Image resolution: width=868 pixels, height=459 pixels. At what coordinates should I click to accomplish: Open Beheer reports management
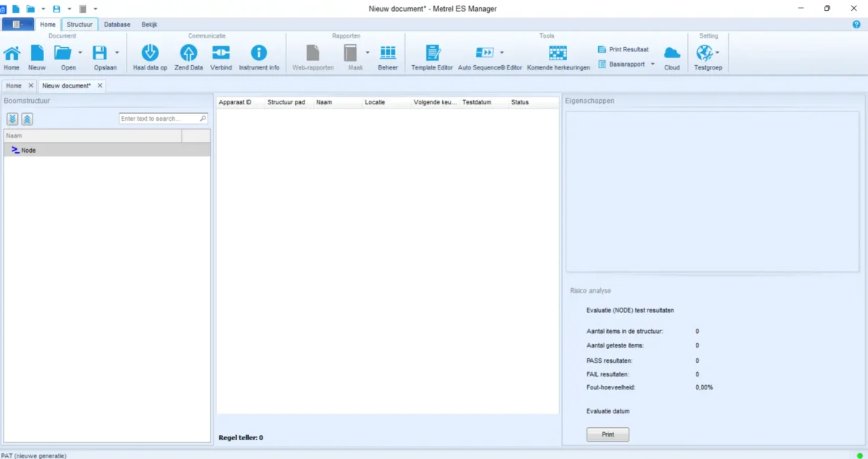(x=388, y=54)
